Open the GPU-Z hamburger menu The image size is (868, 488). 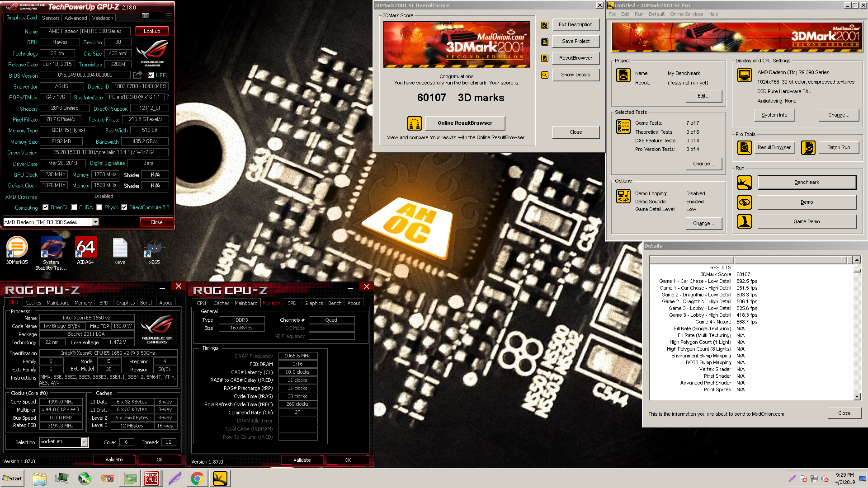click(x=169, y=16)
